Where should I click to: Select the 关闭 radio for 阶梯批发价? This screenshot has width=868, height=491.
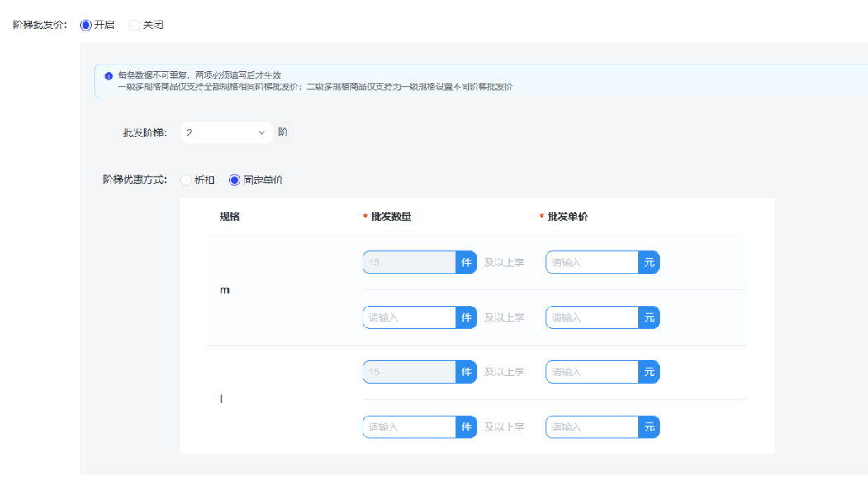click(135, 25)
